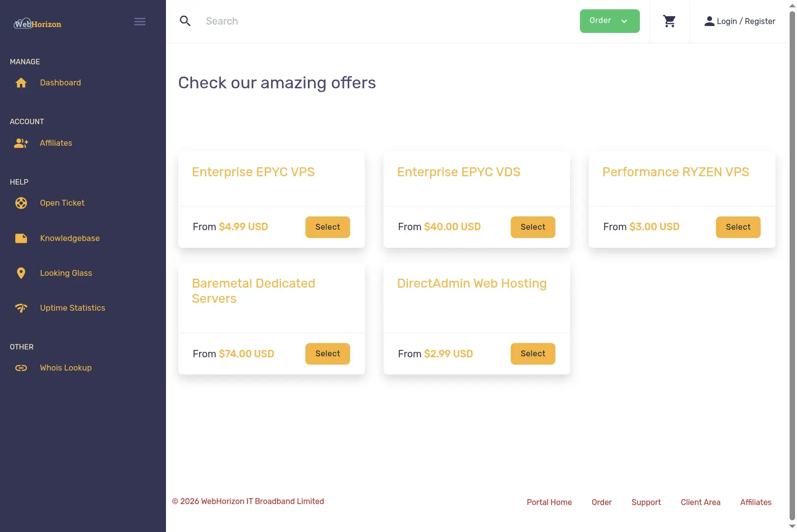
Task: Click the magnifying glass search icon
Action: [x=185, y=21]
